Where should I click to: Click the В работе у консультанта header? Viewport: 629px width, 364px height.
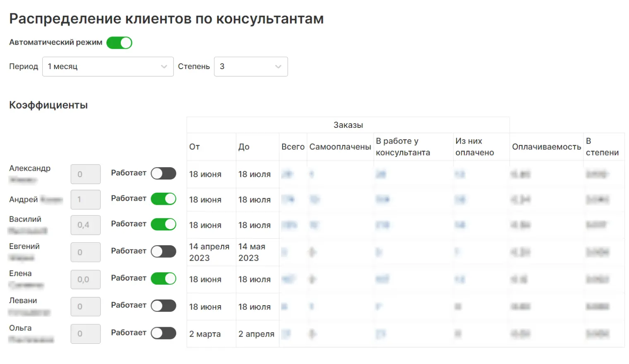[403, 147]
